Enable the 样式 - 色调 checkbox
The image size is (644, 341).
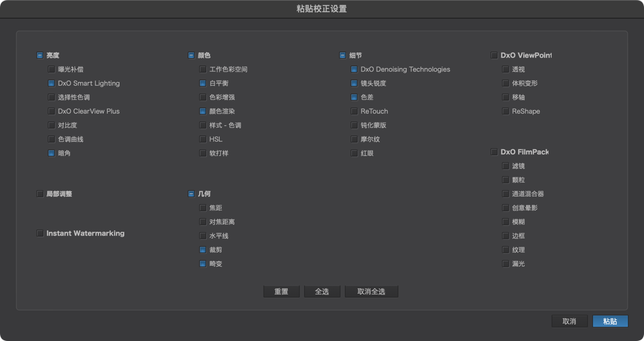tap(203, 125)
